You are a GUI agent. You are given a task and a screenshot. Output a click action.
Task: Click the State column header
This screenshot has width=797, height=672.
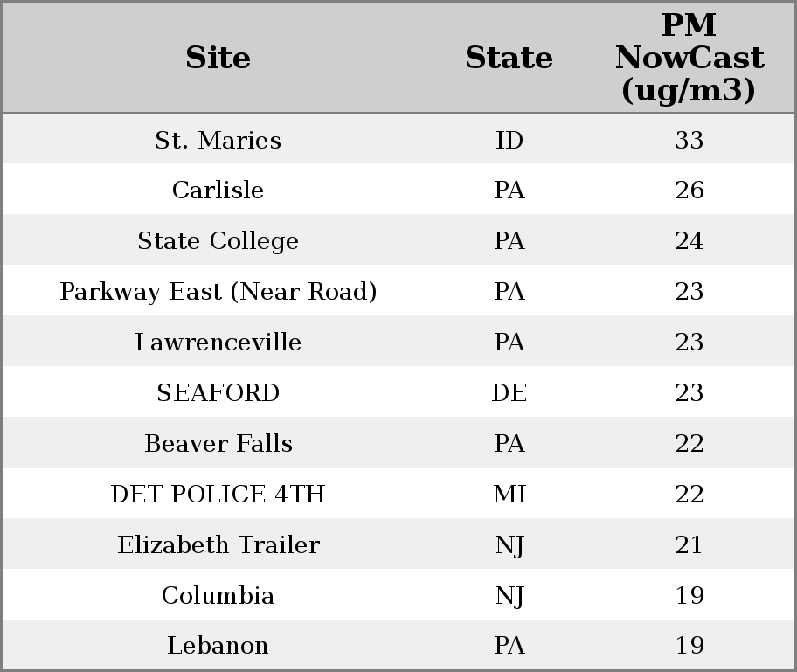[509, 58]
